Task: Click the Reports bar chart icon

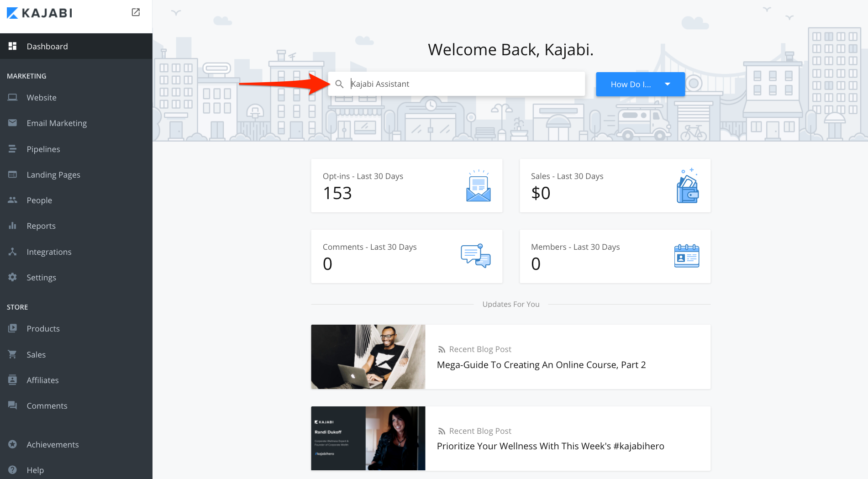Action: [x=12, y=226]
